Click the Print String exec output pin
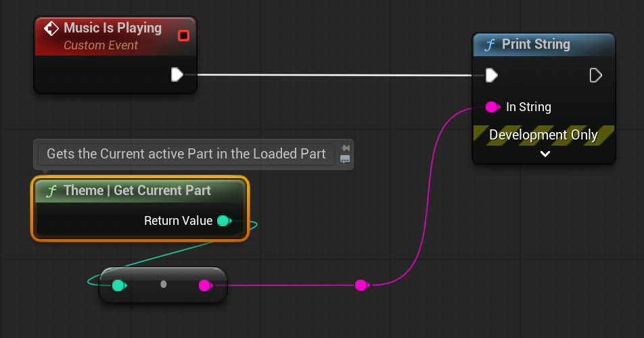This screenshot has height=338, width=644. 595,75
